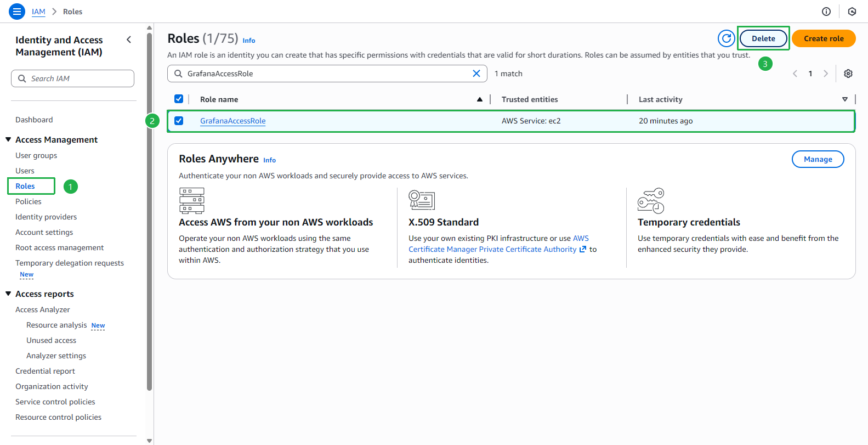This screenshot has width=868, height=445.
Task: Click the Role name column header
Action: (219, 99)
